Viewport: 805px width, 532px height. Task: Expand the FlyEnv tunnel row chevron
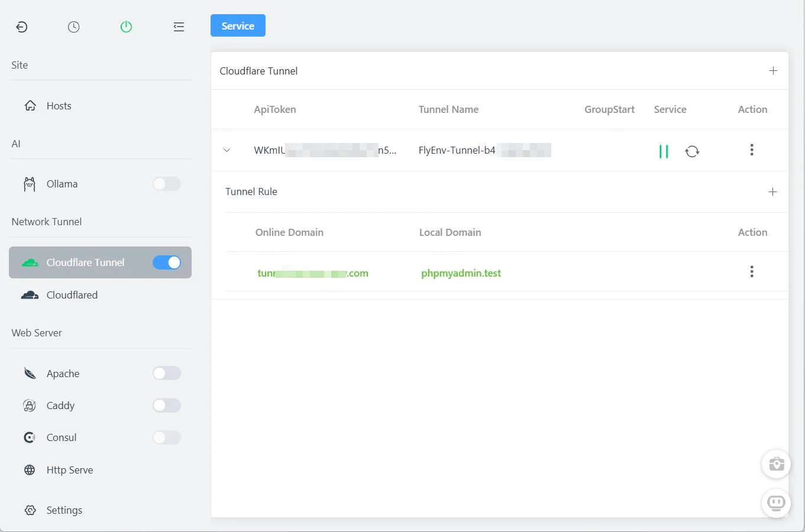[227, 150]
